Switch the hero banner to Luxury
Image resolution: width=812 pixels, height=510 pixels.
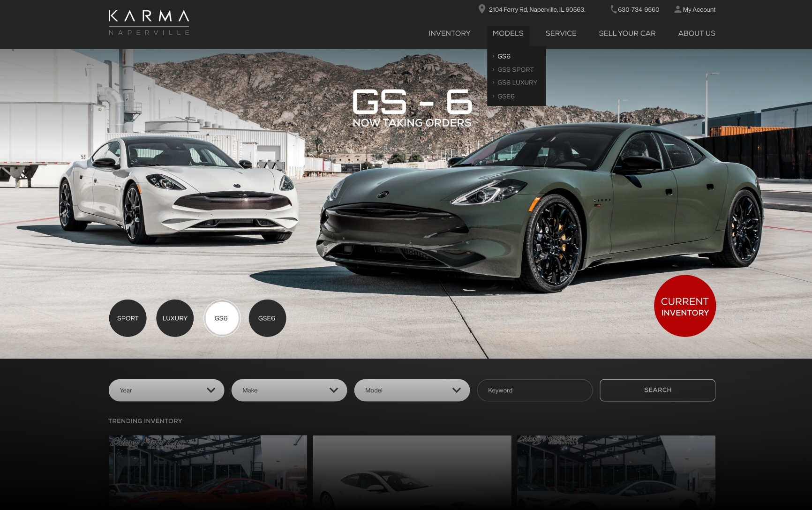[x=175, y=318]
